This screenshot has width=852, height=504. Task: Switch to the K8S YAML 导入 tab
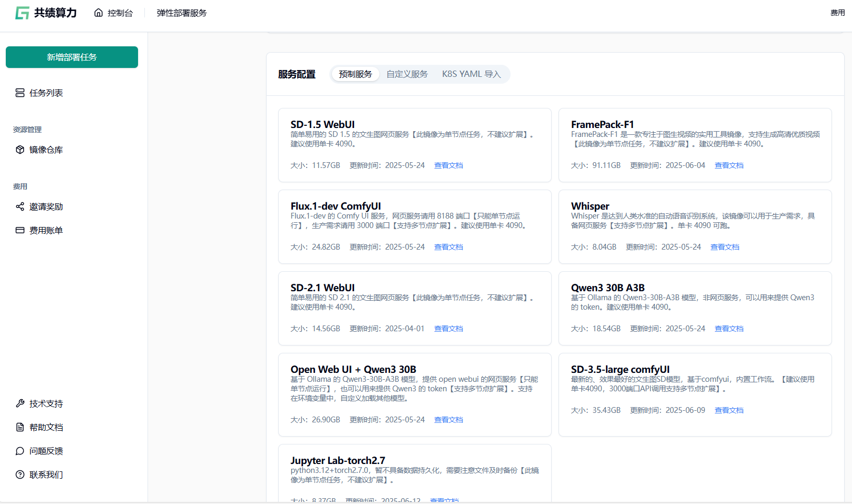tap(471, 74)
